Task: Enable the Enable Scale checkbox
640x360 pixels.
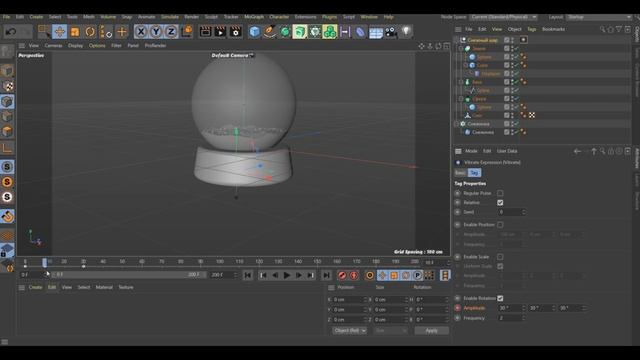Action: pyautogui.click(x=500, y=257)
